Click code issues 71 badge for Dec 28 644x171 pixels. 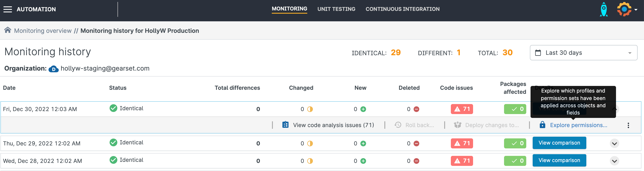(x=462, y=161)
